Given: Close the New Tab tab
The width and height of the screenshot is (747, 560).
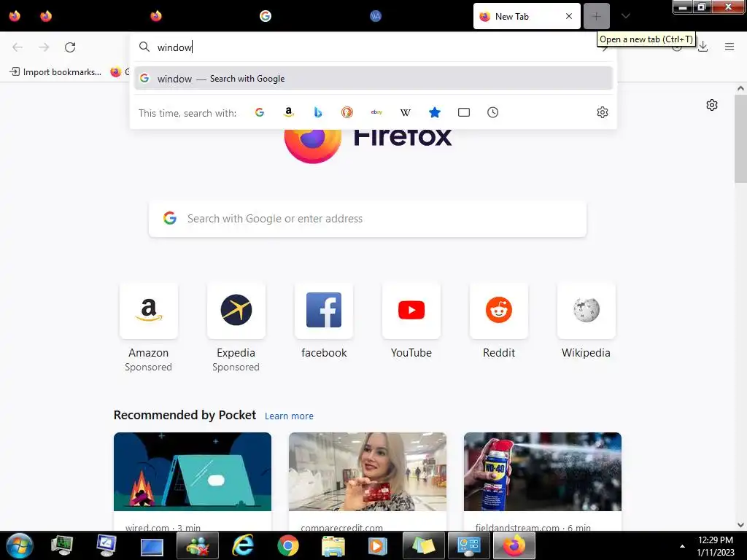Looking at the screenshot, I should [x=569, y=16].
